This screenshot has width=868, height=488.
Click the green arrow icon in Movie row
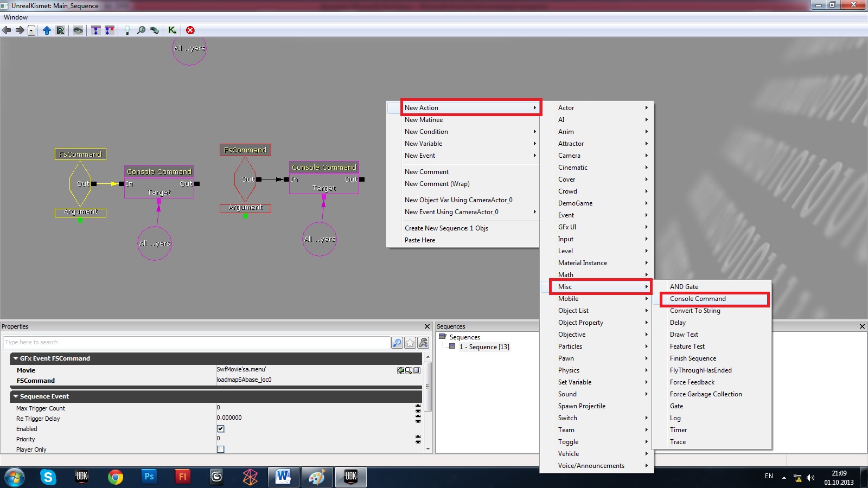[400, 370]
